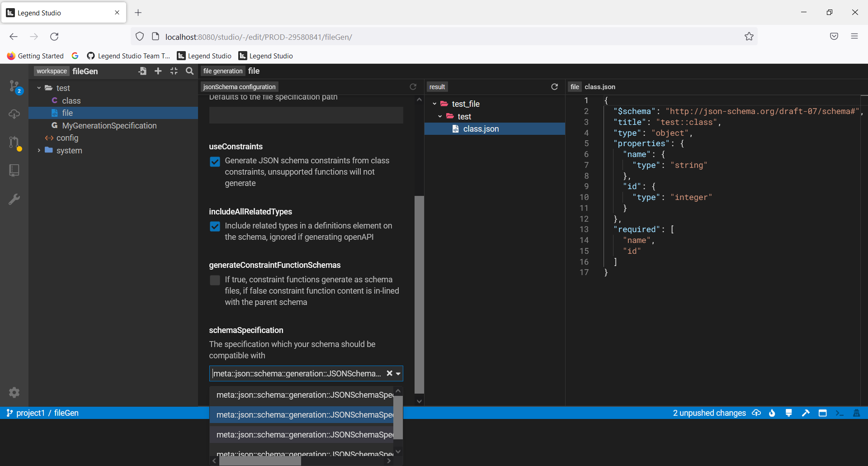
Task: Open first Legend Studio bookmark
Action: 204,56
